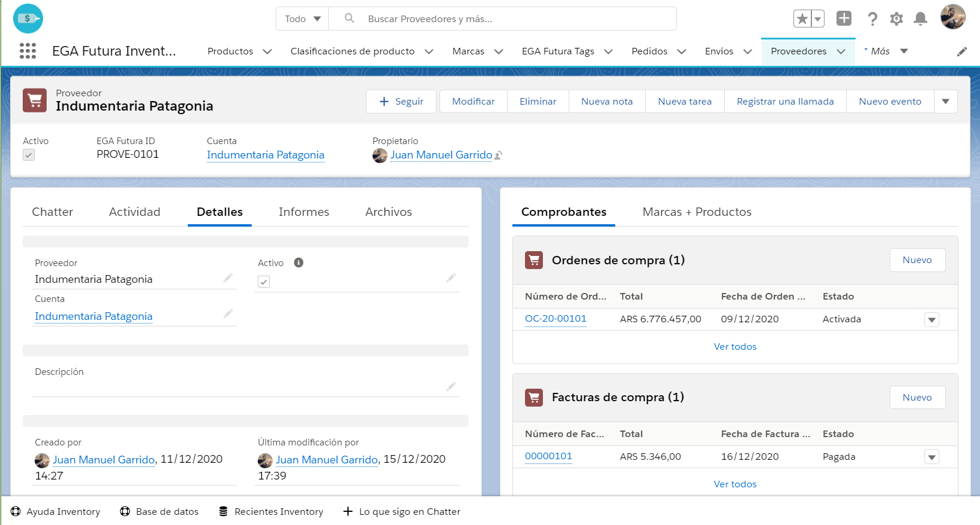Click the notifications bell icon

(920, 19)
